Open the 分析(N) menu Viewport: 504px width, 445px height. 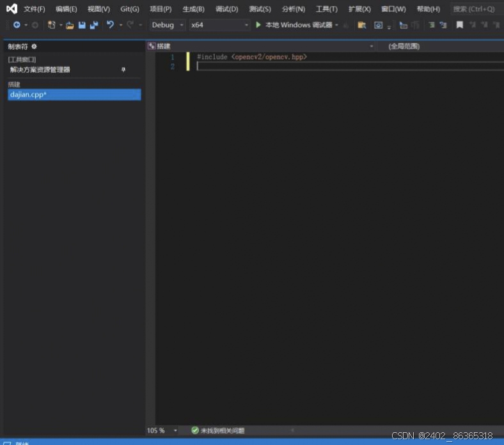click(293, 9)
